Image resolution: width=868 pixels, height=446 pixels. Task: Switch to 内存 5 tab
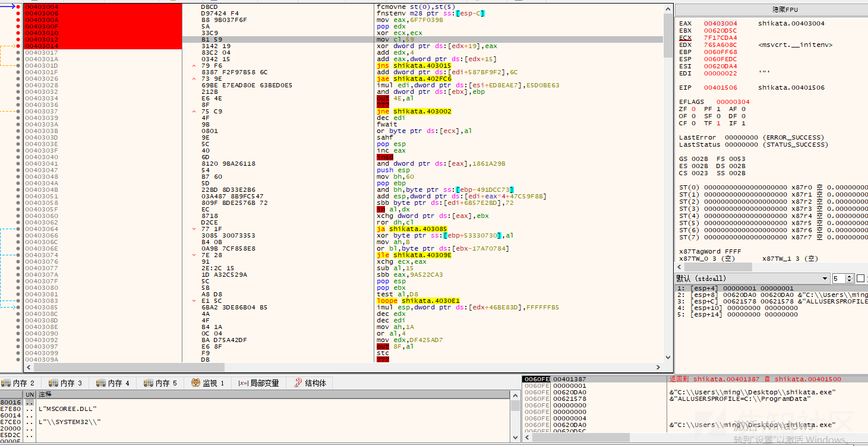point(160,383)
